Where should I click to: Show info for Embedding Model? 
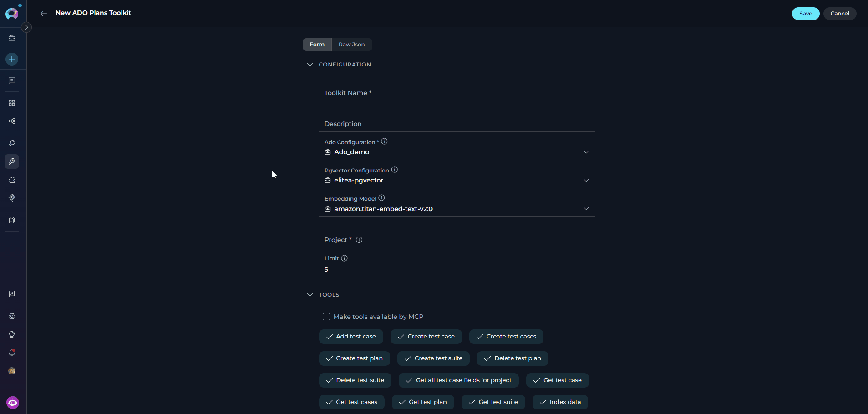(x=381, y=198)
